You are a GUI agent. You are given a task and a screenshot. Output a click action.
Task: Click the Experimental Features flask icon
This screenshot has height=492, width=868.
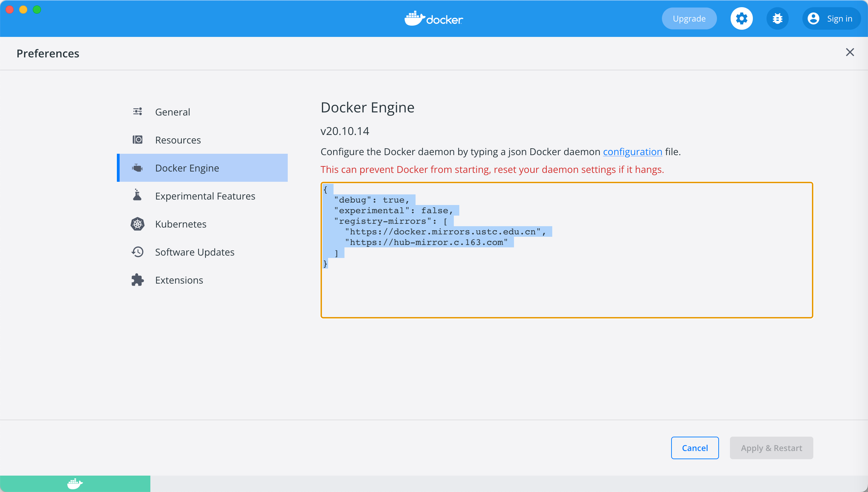click(137, 195)
